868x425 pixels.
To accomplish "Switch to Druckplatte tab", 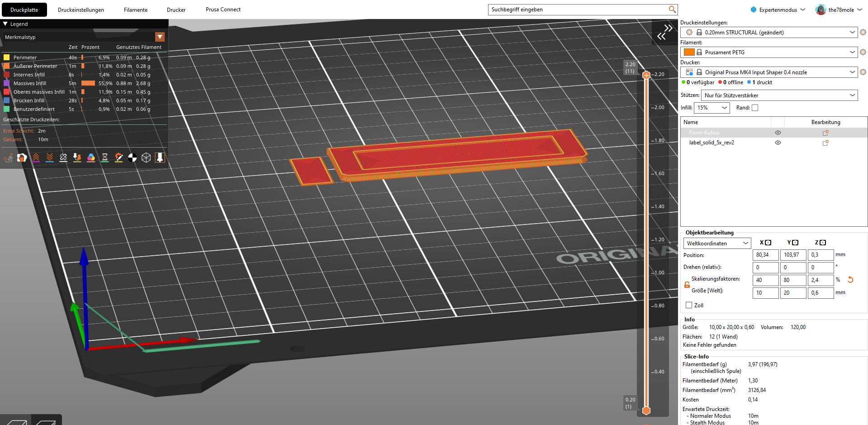I will click(x=24, y=10).
